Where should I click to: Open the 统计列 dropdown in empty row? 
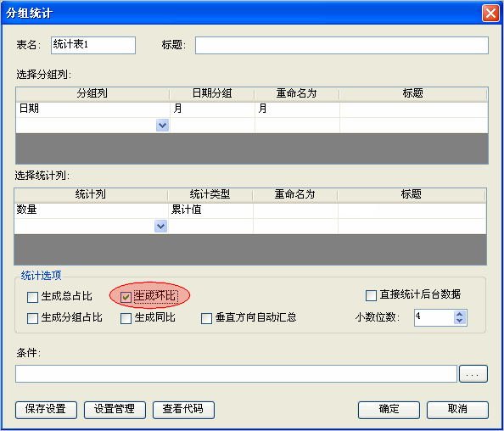tap(160, 227)
